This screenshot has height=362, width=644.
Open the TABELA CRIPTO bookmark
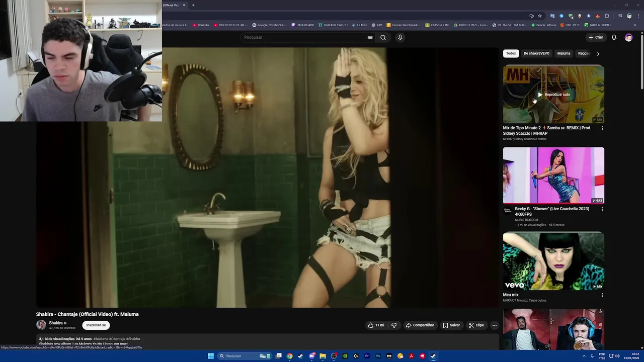pos(597,25)
